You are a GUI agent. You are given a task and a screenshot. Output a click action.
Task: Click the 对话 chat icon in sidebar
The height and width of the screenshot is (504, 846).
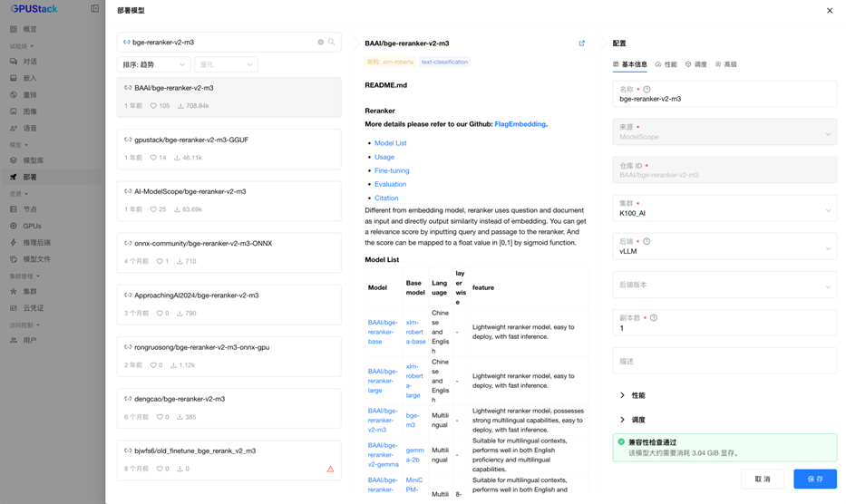click(14, 62)
